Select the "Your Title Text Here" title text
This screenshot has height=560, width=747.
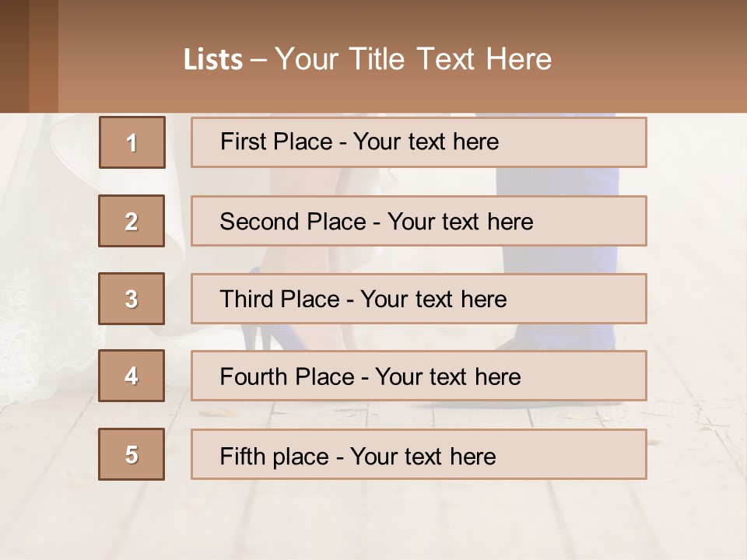click(413, 59)
